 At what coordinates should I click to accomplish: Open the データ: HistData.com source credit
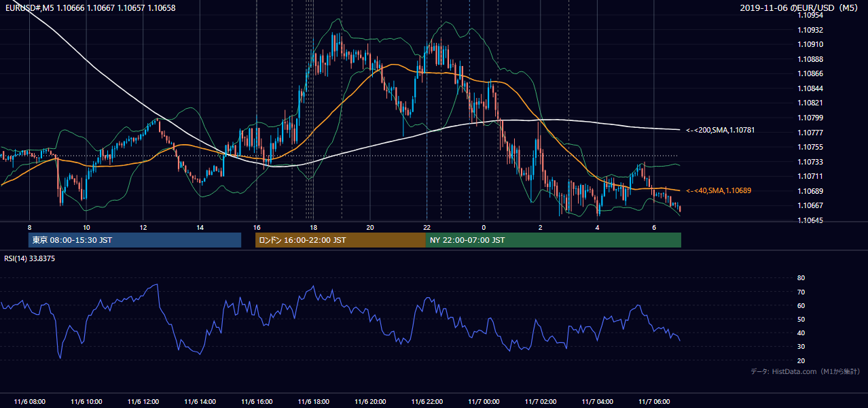click(x=805, y=371)
